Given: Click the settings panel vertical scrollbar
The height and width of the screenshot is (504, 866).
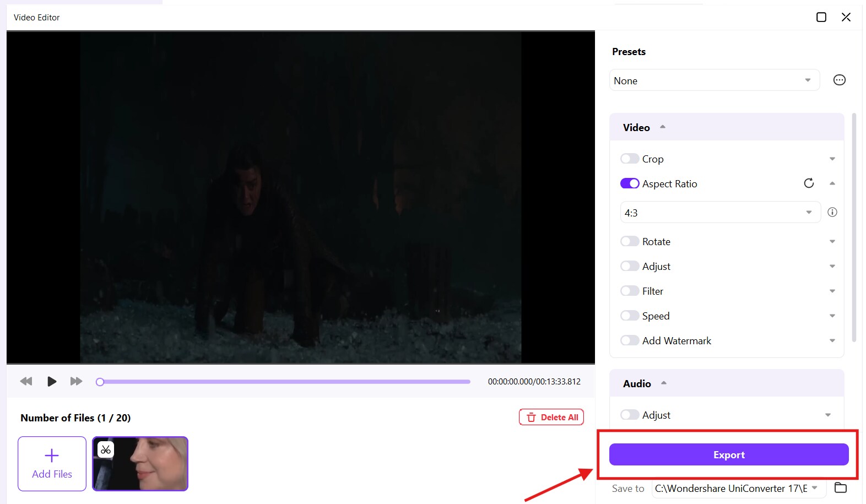Looking at the screenshot, I should pos(854,227).
